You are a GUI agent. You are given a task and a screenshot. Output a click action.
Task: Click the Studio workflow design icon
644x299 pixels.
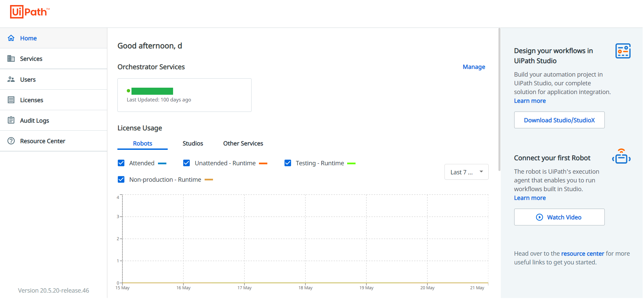(623, 51)
